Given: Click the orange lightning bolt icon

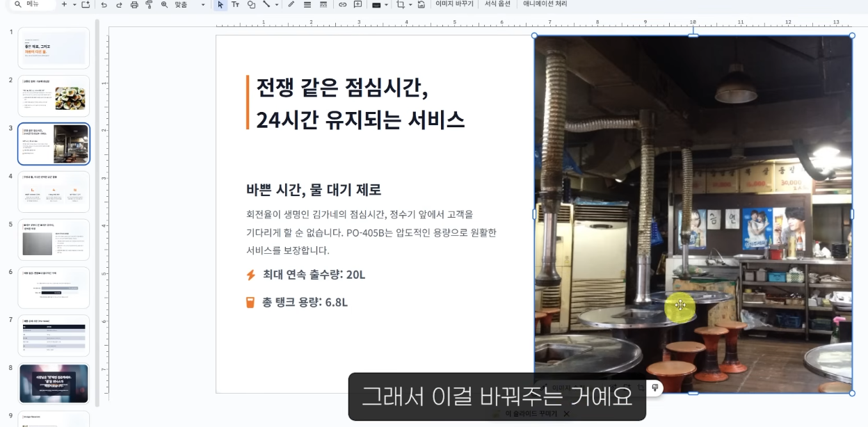Looking at the screenshot, I should click(x=251, y=275).
